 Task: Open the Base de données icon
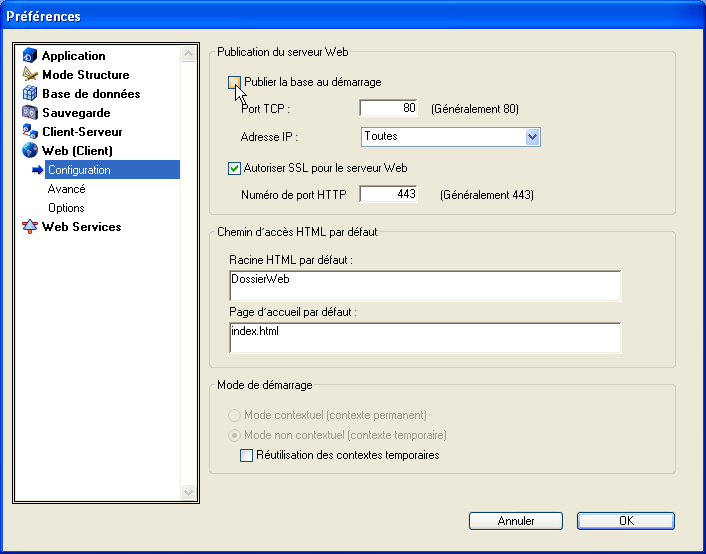pos(30,94)
